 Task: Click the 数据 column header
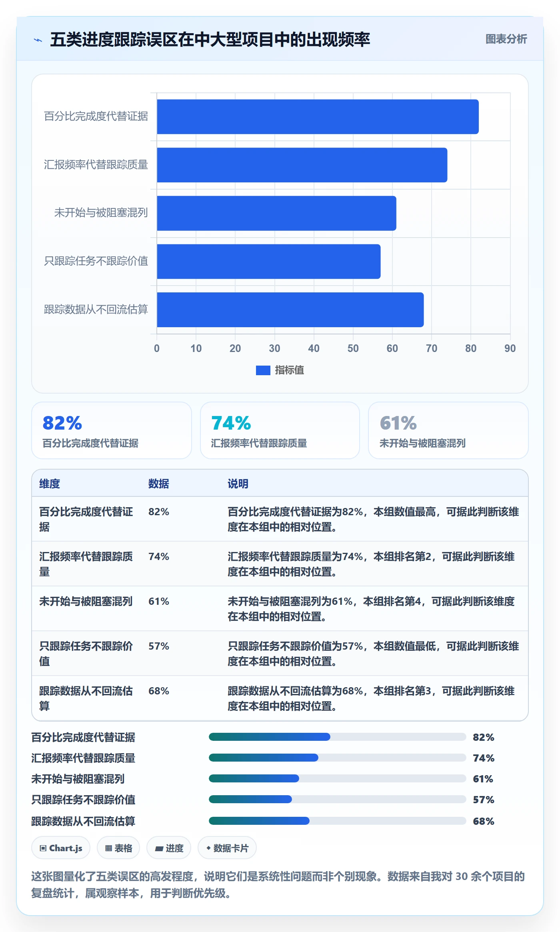(x=159, y=484)
